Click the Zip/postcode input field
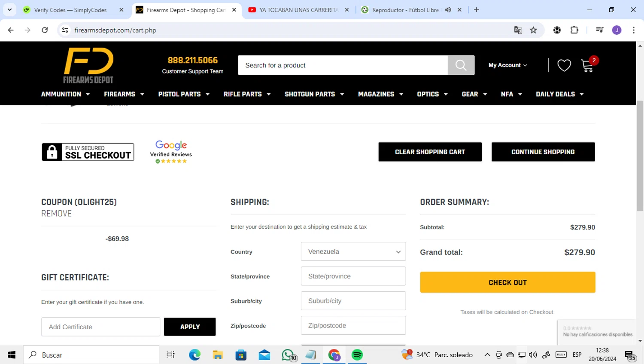The image size is (644, 364). (353, 325)
